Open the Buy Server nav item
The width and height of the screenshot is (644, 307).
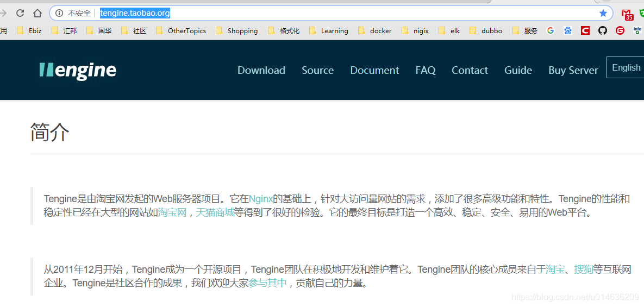tap(573, 70)
